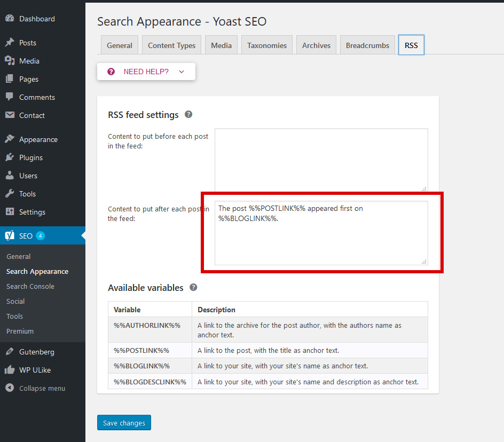Switch to the Media tab
504x442 pixels.
[x=221, y=45]
